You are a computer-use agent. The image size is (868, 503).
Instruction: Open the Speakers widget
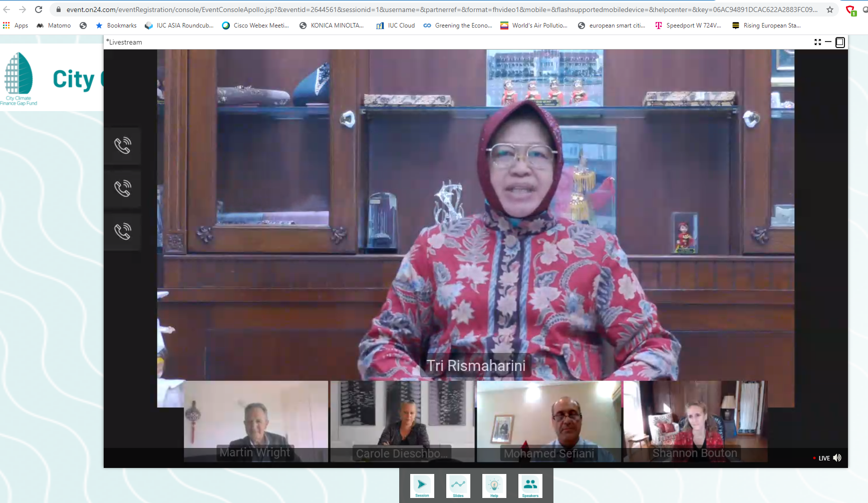point(530,485)
